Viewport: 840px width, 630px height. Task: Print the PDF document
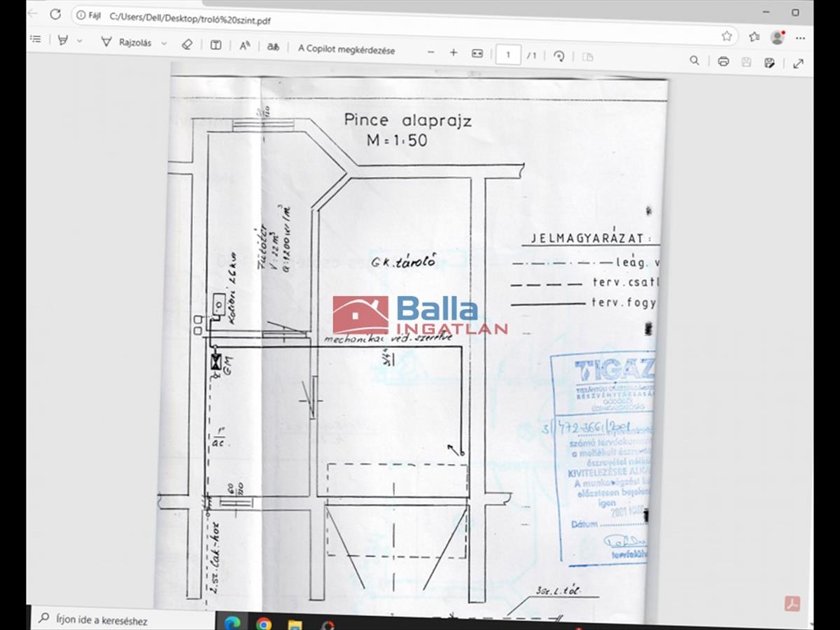723,62
